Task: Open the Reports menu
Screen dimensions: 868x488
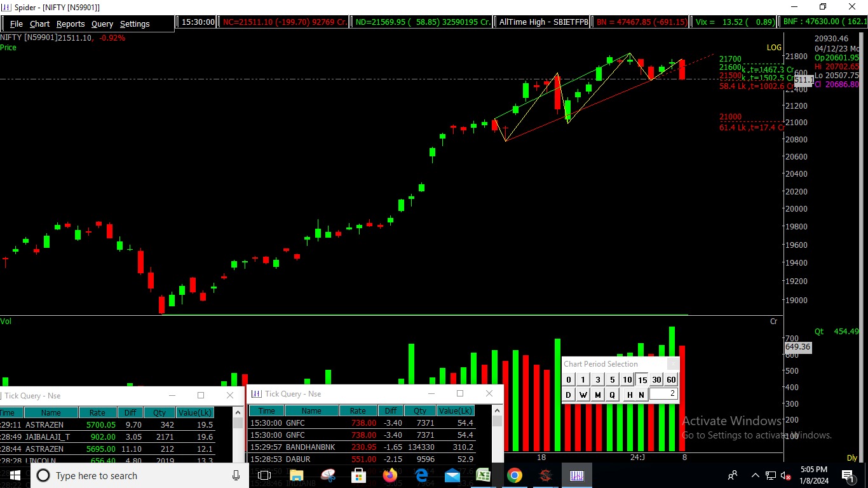Action: [70, 24]
